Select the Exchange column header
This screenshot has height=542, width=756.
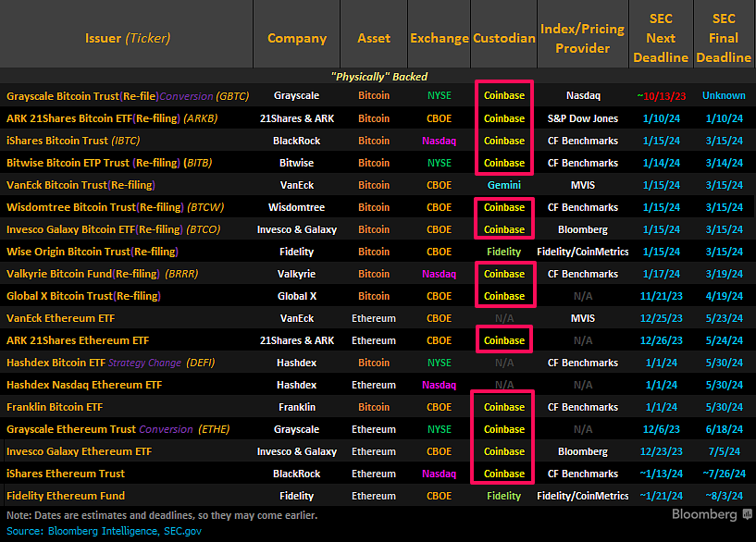point(439,38)
